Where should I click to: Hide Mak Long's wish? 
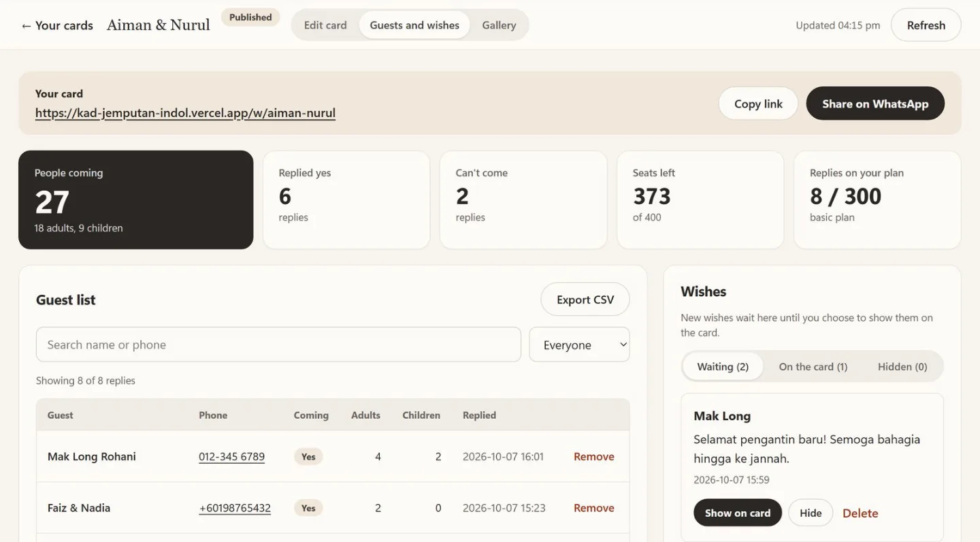tap(811, 513)
